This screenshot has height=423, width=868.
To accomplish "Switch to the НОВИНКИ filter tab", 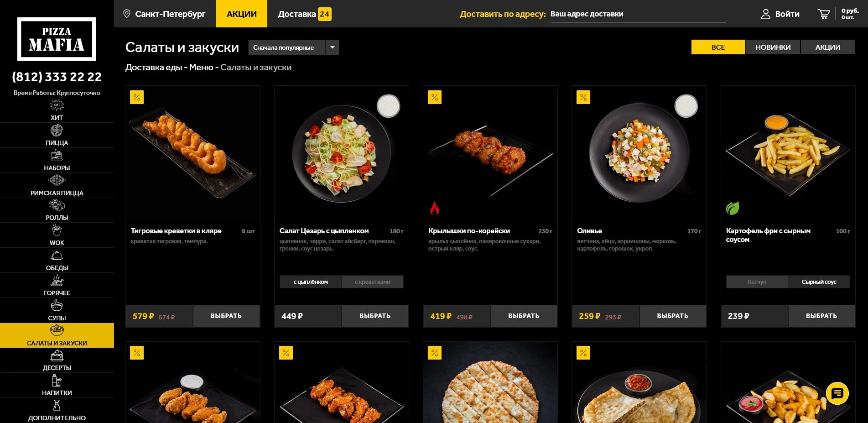I will coord(773,47).
